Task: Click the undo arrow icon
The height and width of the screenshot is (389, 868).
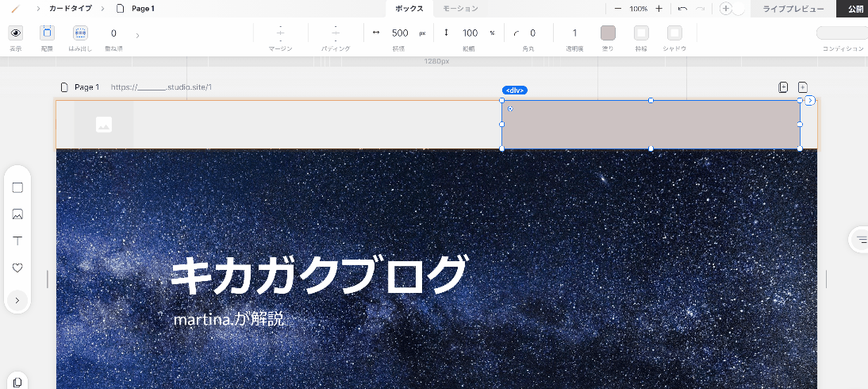Action: (682, 9)
